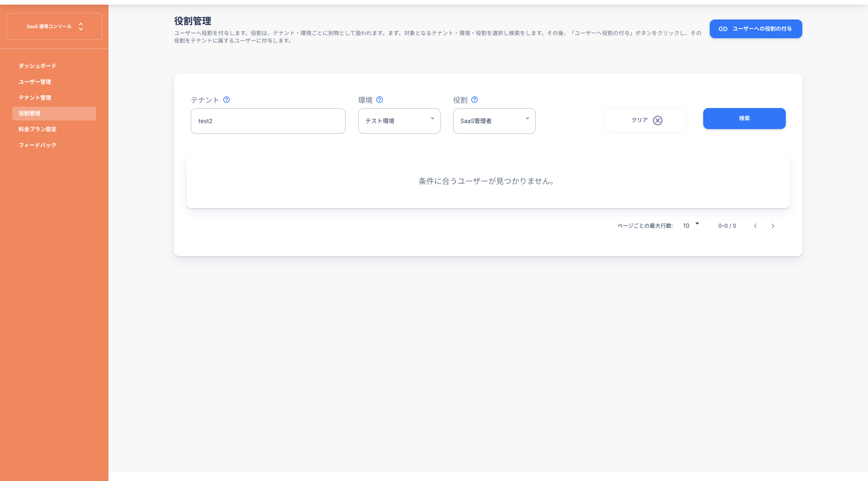Click the テナント input field containing test2
The height and width of the screenshot is (481, 868).
click(268, 121)
